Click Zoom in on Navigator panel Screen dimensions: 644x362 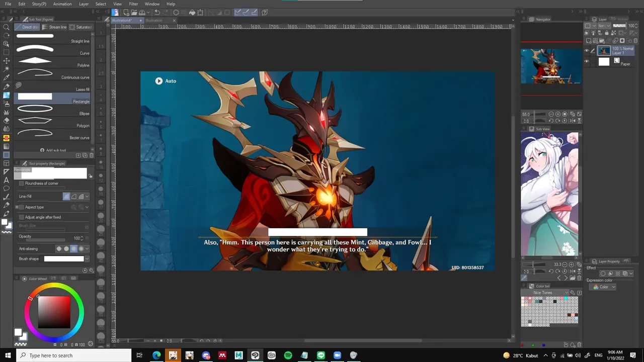pyautogui.click(x=558, y=115)
